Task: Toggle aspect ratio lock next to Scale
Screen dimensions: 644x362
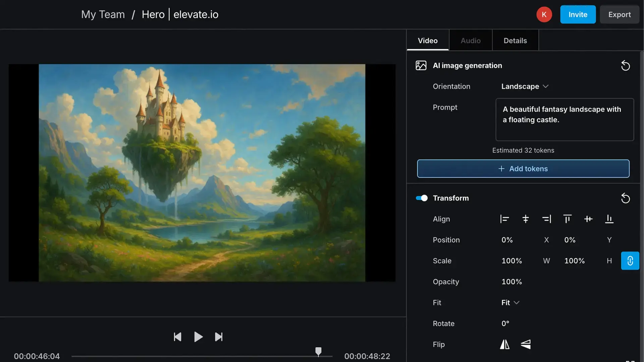Action: point(630,261)
